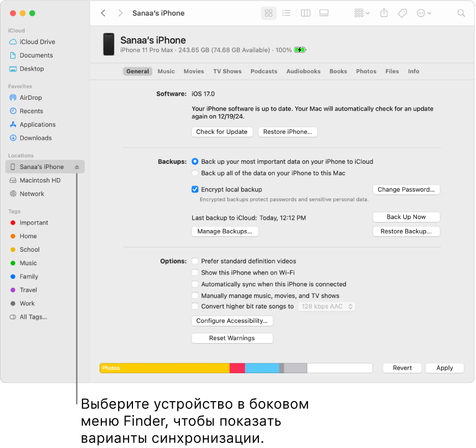Select the green Music tag
476x448 pixels.
point(23,263)
